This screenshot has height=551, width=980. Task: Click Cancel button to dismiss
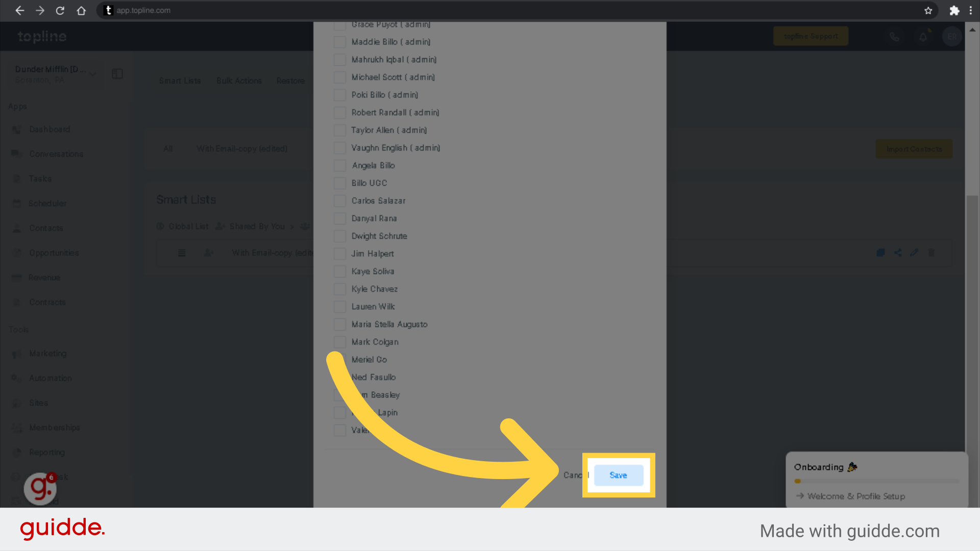(x=576, y=475)
